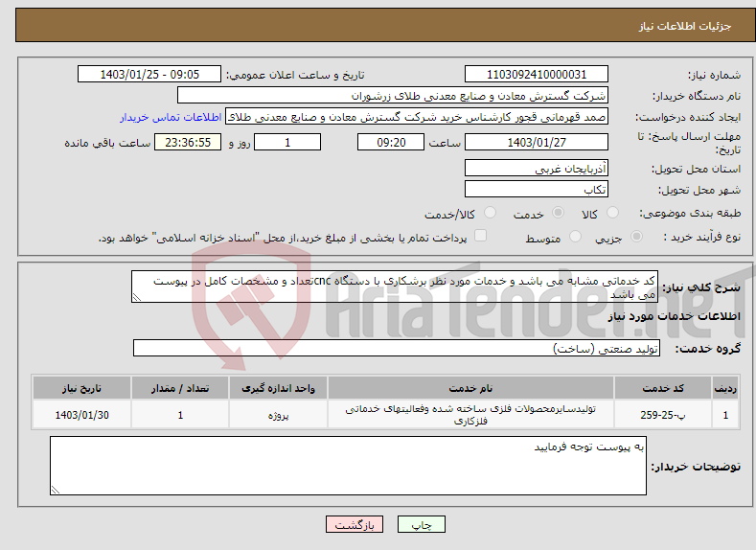This screenshot has width=756, height=550.
Task: Click the بازگشت back button
Action: point(355,524)
